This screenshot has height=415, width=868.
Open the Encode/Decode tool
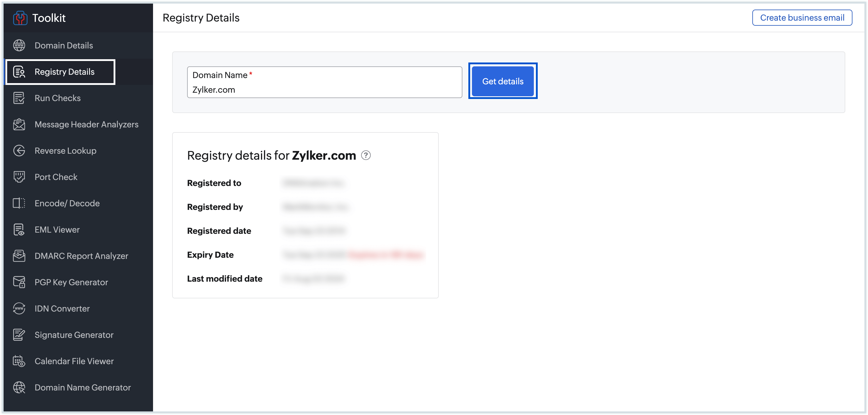(x=67, y=203)
